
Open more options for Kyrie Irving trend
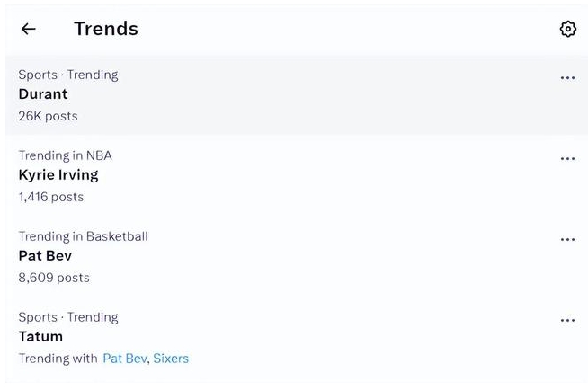pos(567,159)
